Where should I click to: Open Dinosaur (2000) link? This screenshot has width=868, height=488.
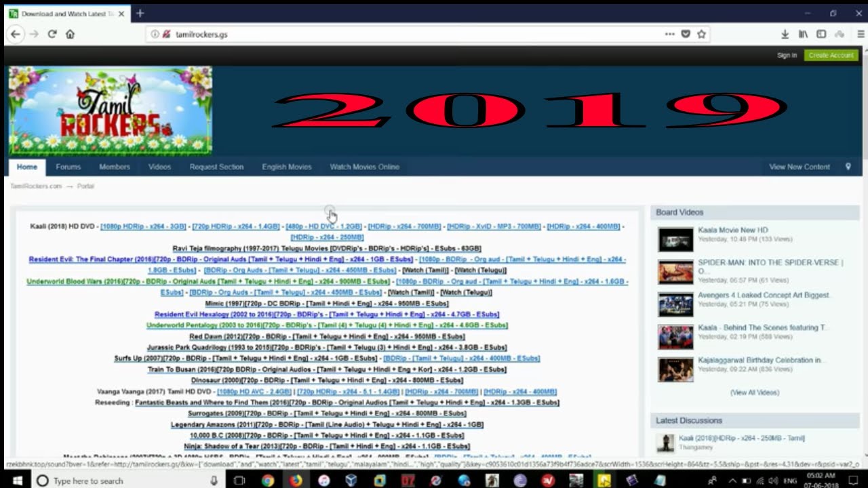pos(327,380)
